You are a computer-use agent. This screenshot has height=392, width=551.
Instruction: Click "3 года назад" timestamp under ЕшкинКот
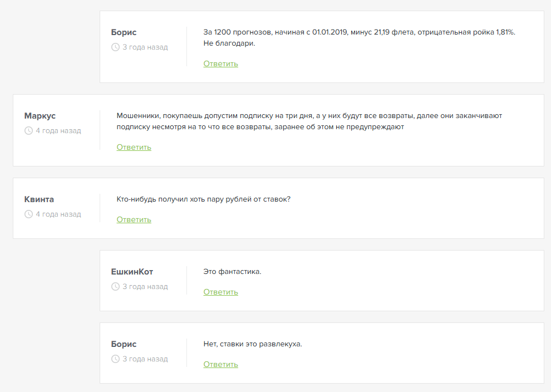(x=145, y=287)
